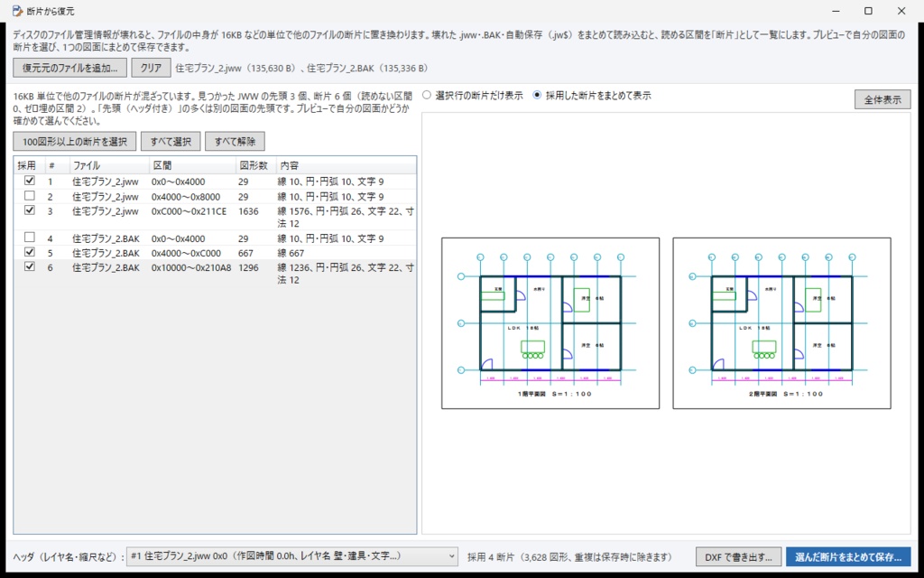This screenshot has height=578, width=924.
Task: Click the DXFで書き出す button
Action: (x=739, y=556)
